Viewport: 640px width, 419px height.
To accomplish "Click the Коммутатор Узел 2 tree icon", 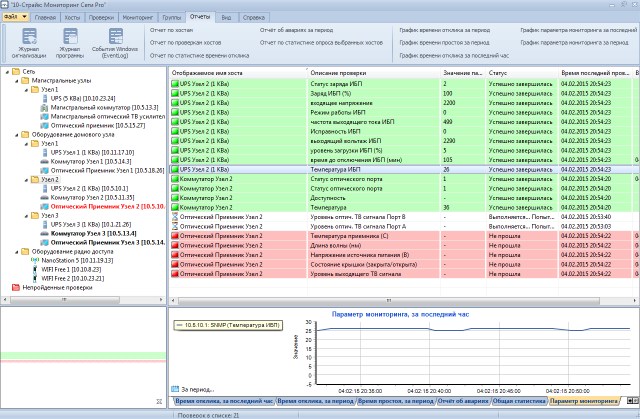I will [x=44, y=197].
